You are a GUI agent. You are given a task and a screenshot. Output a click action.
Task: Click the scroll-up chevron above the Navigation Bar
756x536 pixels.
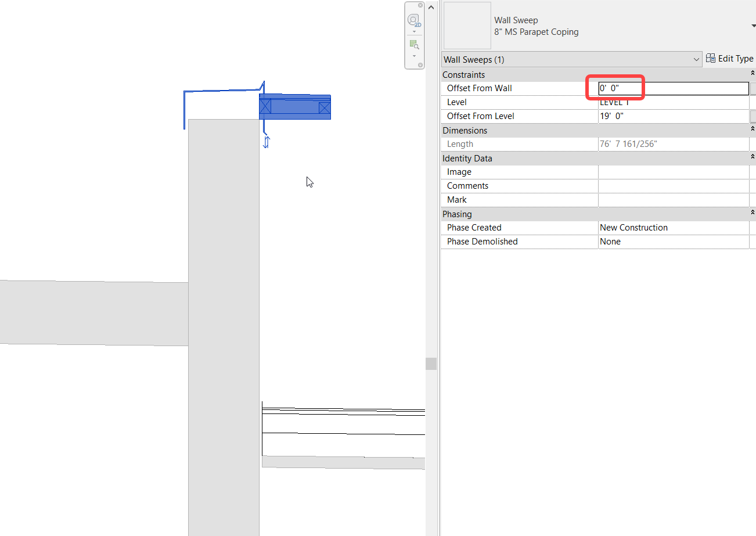pyautogui.click(x=431, y=7)
